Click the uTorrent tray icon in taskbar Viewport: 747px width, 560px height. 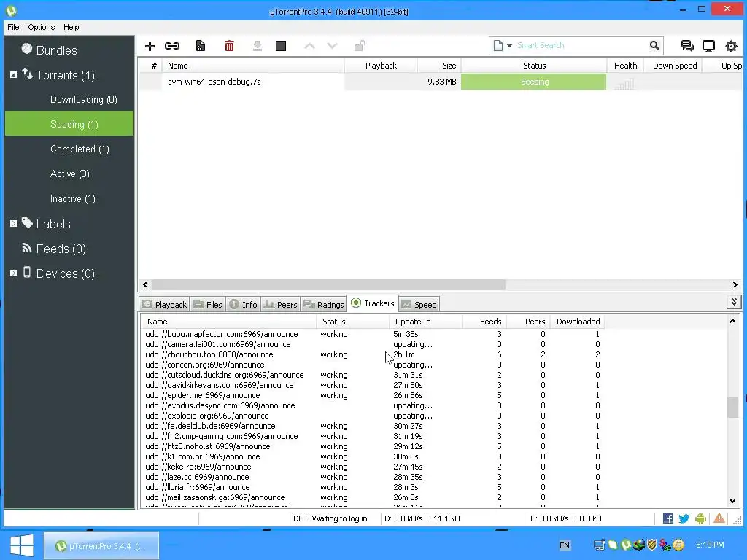click(626, 545)
